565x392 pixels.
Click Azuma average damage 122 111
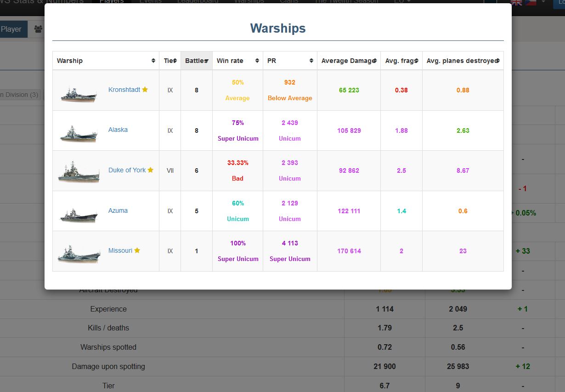click(x=349, y=211)
